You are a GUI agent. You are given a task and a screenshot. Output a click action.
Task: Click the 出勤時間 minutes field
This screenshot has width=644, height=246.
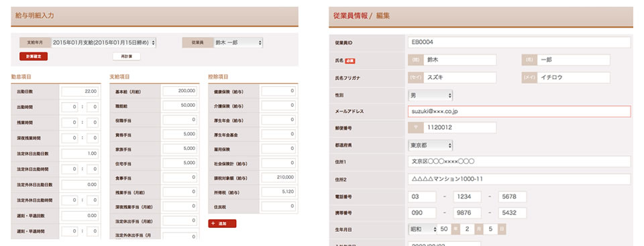(93, 108)
